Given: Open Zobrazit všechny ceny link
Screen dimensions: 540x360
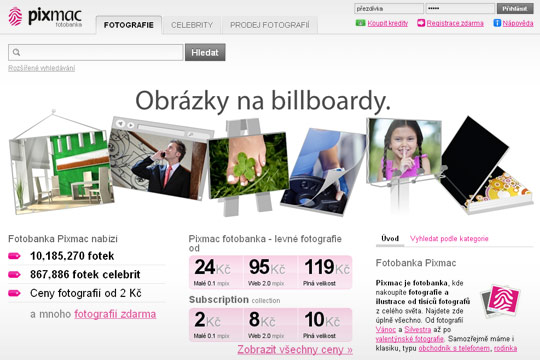Looking at the screenshot, I should [295, 350].
